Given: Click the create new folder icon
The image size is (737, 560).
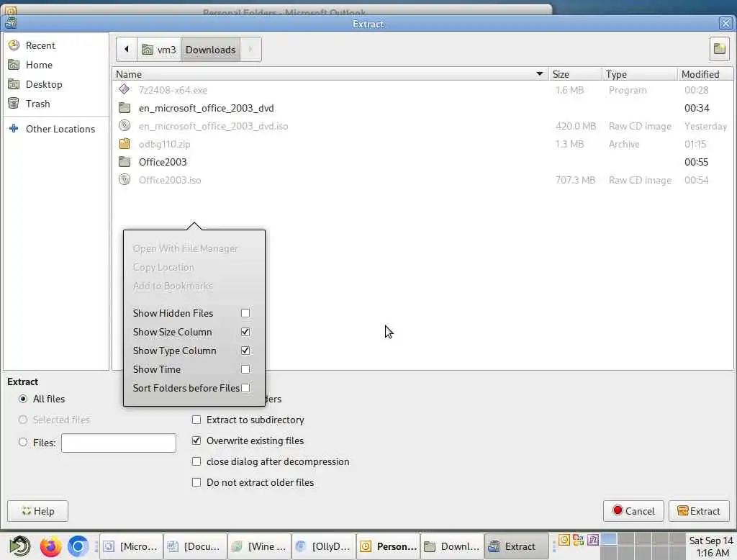Looking at the screenshot, I should [x=719, y=49].
